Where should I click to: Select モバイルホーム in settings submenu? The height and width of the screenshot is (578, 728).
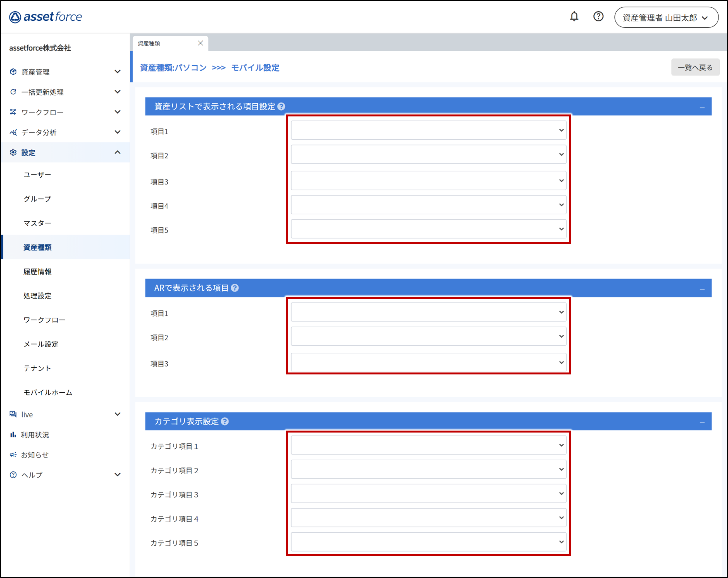click(x=47, y=392)
